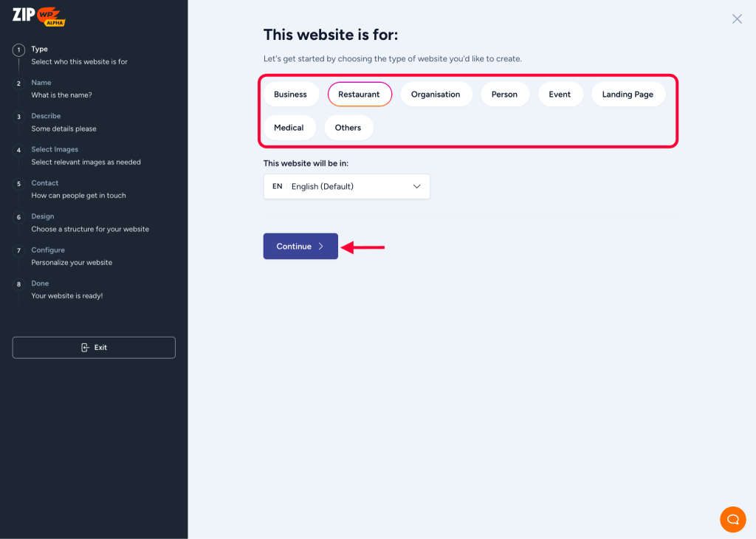
Task: Choose the Medical website type
Action: tap(289, 127)
